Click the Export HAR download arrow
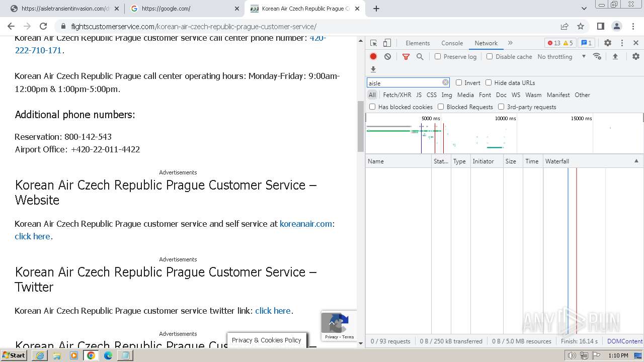 tap(373, 69)
